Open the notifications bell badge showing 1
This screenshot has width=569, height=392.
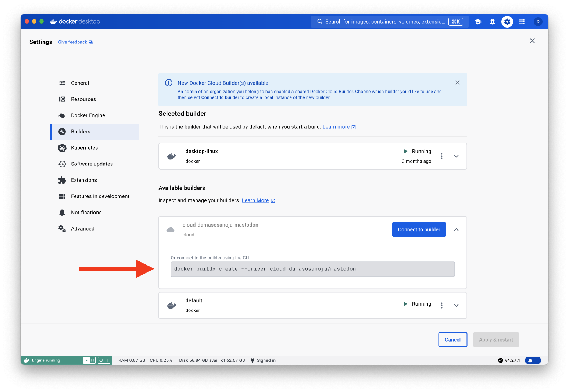533,360
